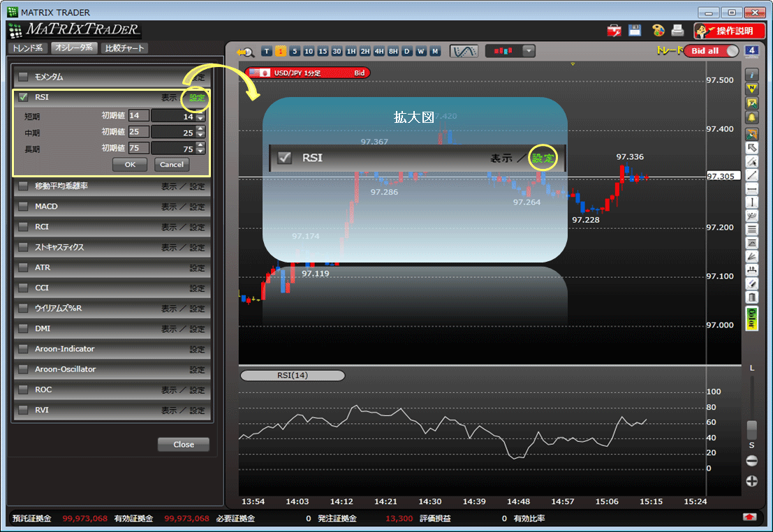Click the chart count 4 icon
The height and width of the screenshot is (532, 773).
tap(751, 51)
